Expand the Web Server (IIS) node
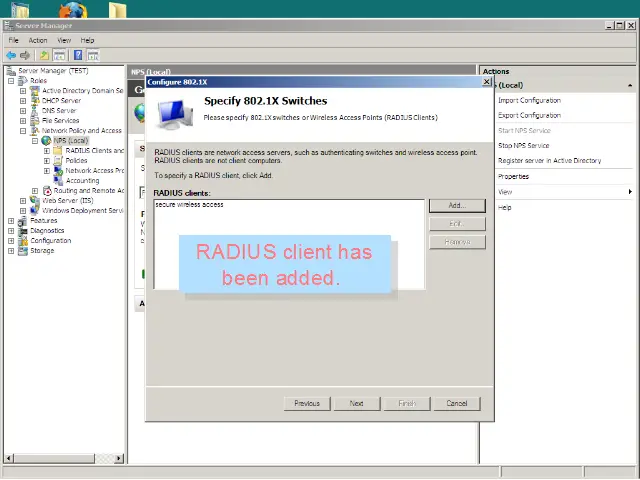This screenshot has width=640, height=480. (23, 201)
